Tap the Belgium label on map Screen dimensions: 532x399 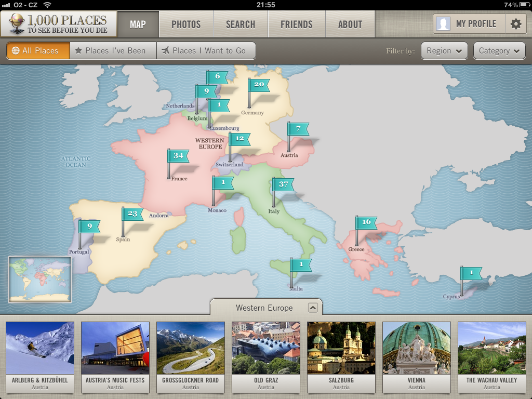[197, 118]
